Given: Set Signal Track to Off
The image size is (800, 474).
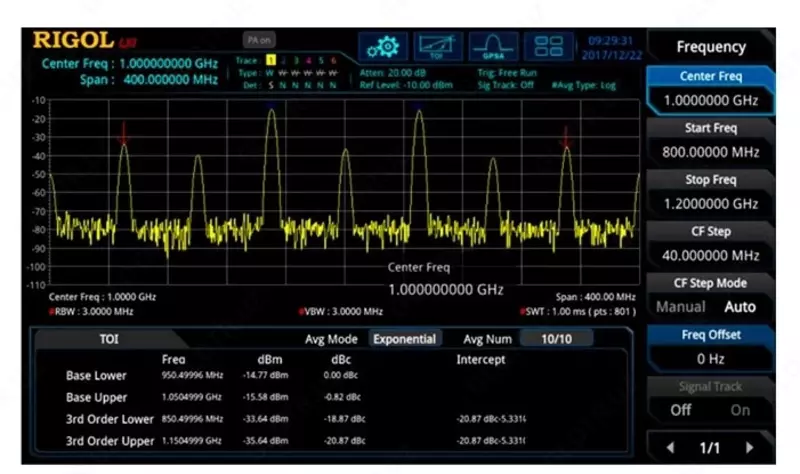Looking at the screenshot, I should pos(681,410).
